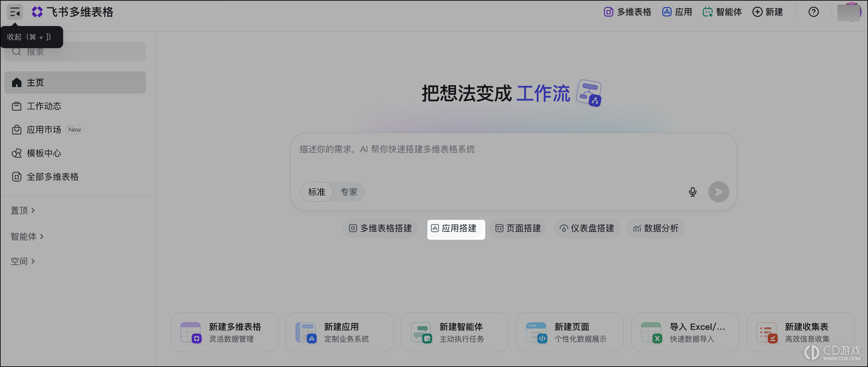
Task: Open the help question mark icon
Action: [813, 12]
